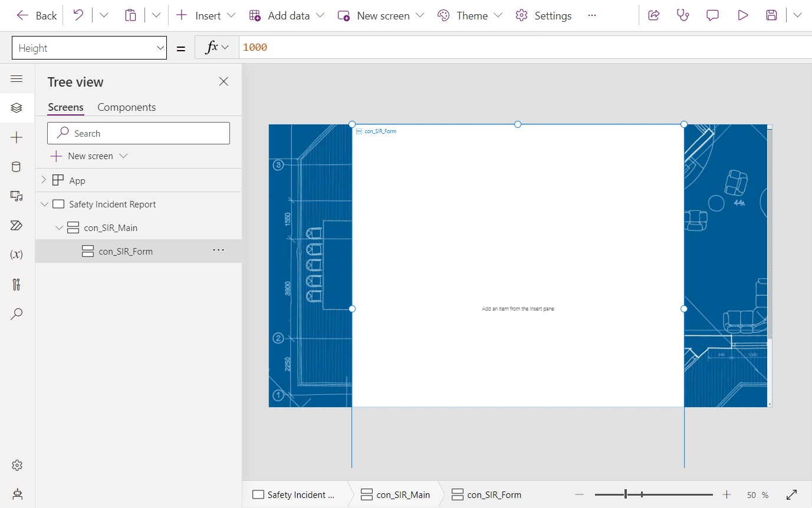This screenshot has width=812, height=508.
Task: Open the Theme dropdown
Action: point(469,15)
